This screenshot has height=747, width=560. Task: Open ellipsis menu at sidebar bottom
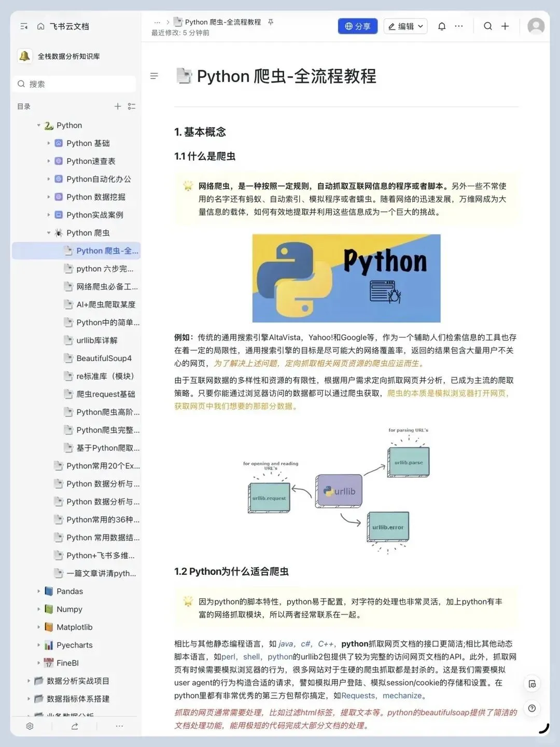119,726
